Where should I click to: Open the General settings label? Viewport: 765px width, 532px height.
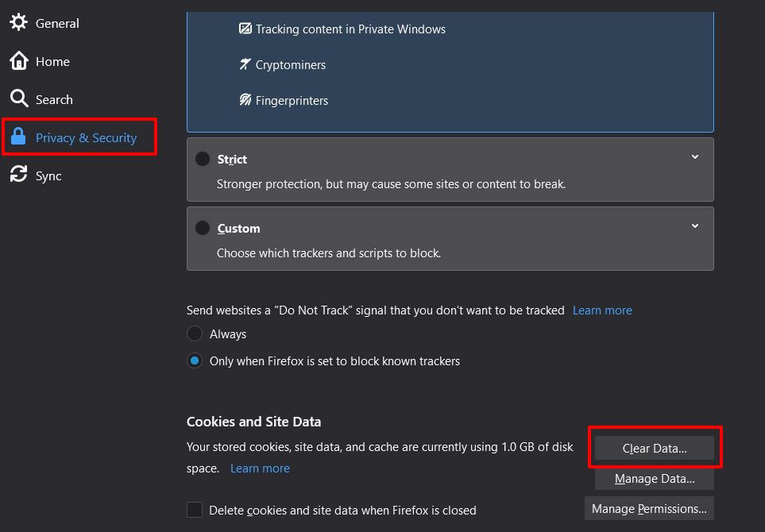pyautogui.click(x=57, y=23)
